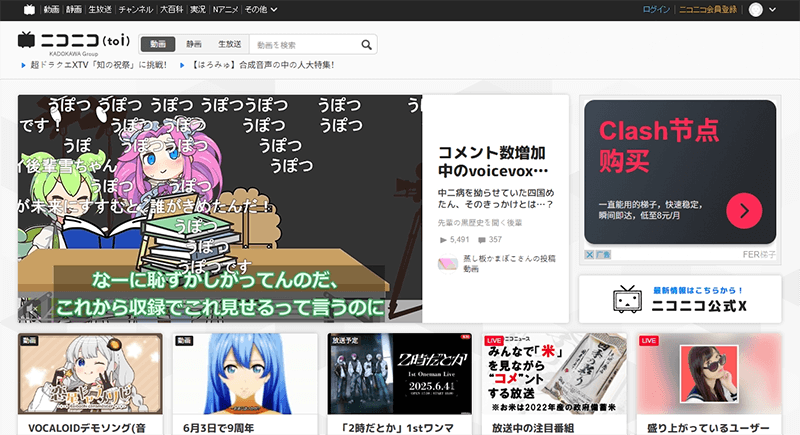
Task: Select the 動画 search tab
Action: 158,44
